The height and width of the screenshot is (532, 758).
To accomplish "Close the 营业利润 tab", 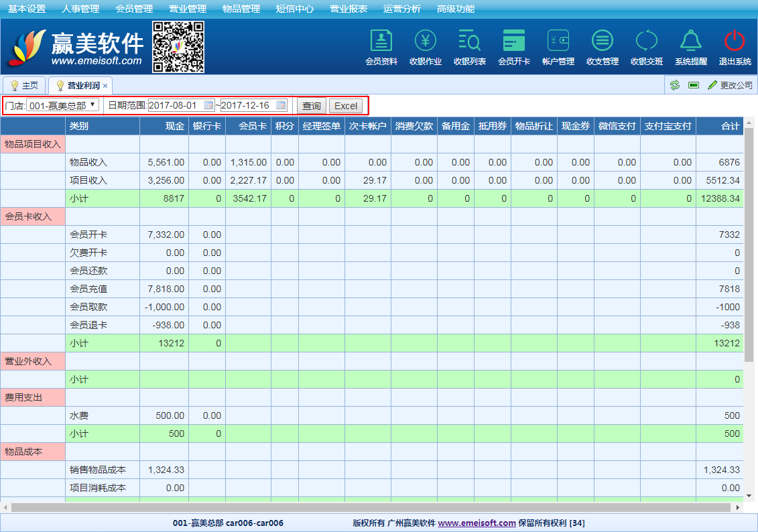I will coord(105,86).
